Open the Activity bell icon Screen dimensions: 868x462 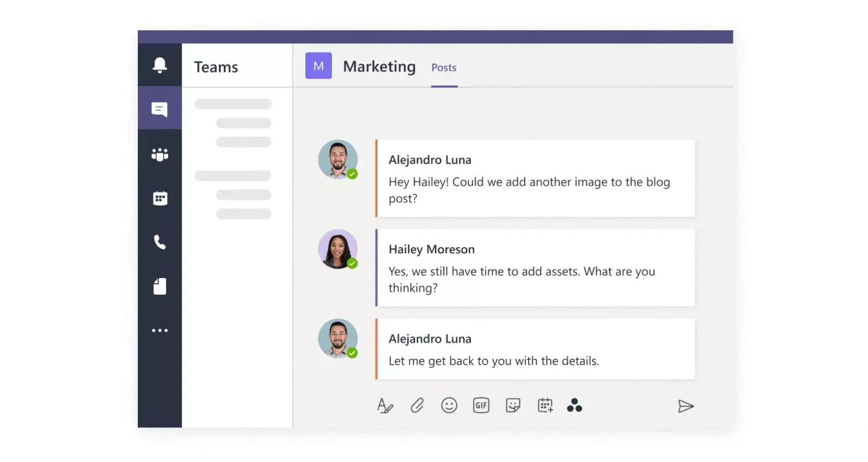tap(159, 65)
